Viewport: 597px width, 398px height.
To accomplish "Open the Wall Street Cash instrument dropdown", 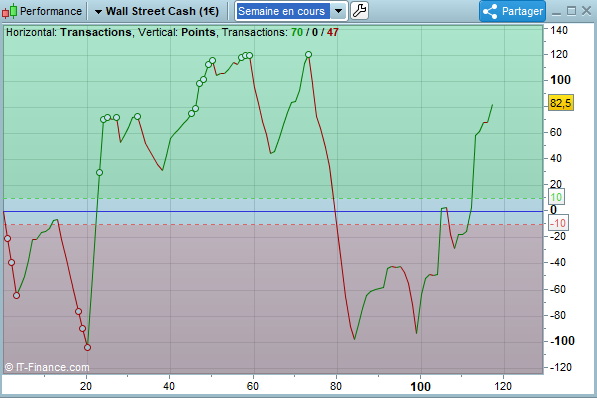I will click(98, 12).
